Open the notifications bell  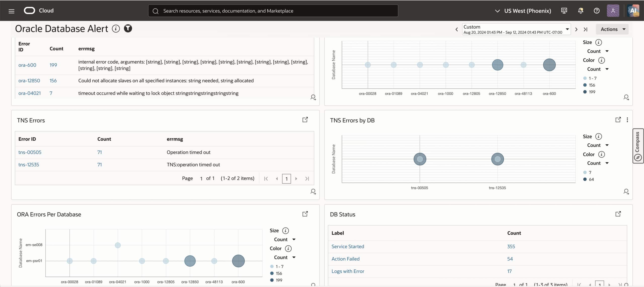pos(581,11)
